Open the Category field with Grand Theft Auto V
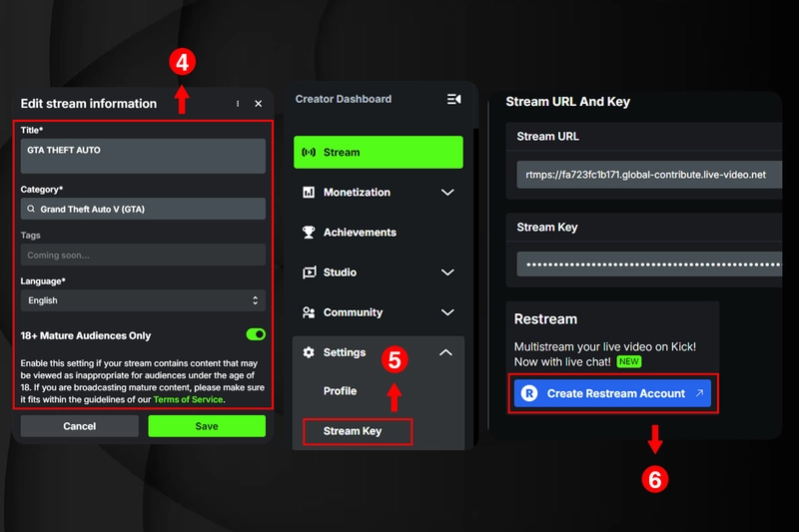Viewport: 799px width, 532px height. point(143,209)
